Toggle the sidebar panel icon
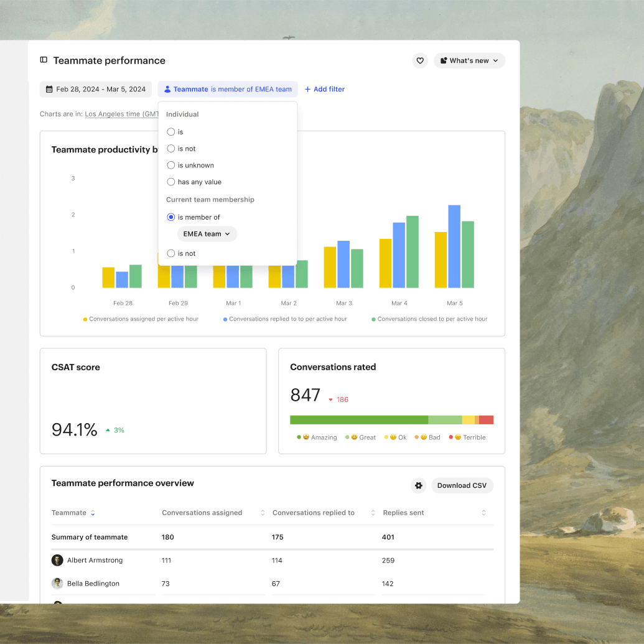Image resolution: width=644 pixels, height=644 pixels. [x=44, y=60]
